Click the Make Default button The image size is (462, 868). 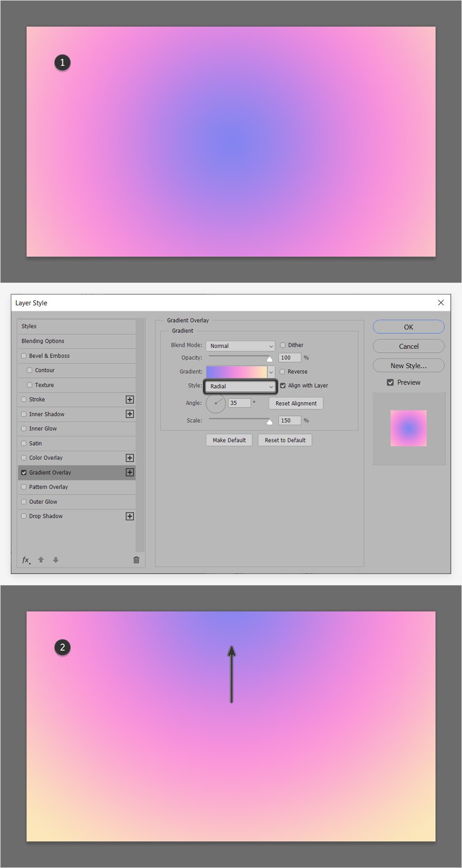(229, 440)
